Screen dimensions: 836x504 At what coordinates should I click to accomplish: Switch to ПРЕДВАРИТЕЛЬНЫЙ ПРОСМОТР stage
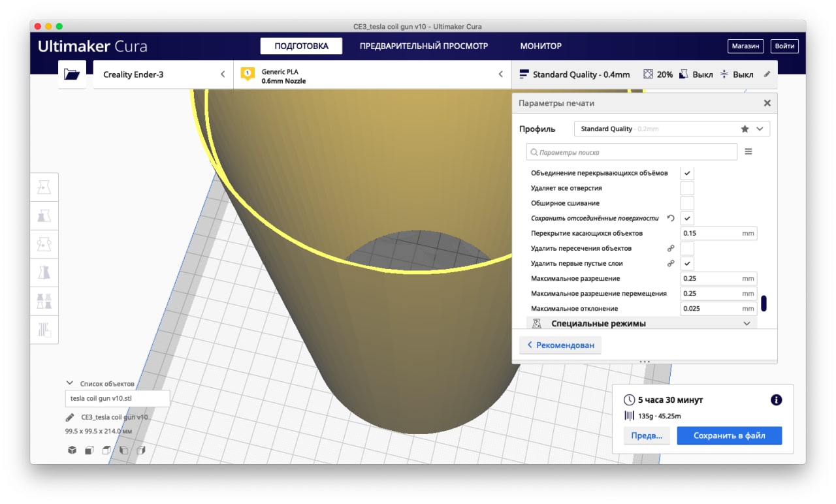[x=424, y=46]
